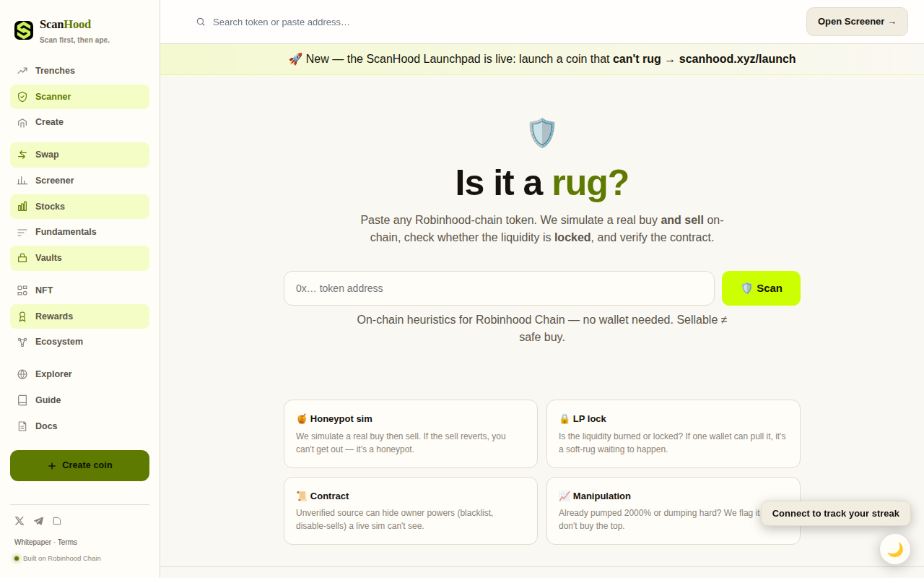Click the Open Screener button
The height and width of the screenshot is (578, 924).
[857, 22]
